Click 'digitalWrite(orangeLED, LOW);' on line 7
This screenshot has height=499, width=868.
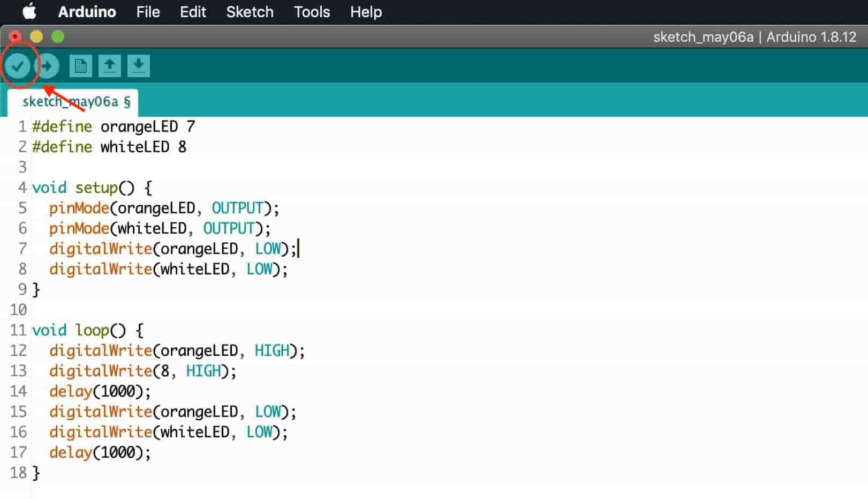173,249
